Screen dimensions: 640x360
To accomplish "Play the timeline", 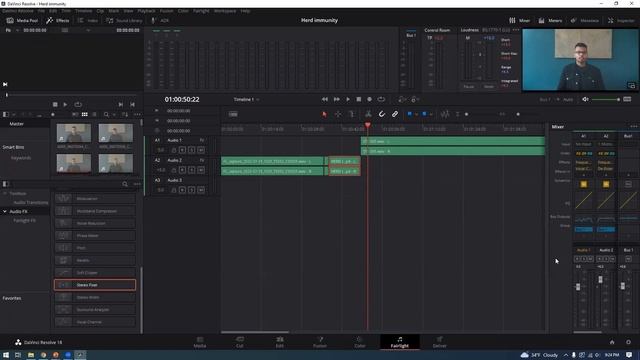I will (348, 99).
